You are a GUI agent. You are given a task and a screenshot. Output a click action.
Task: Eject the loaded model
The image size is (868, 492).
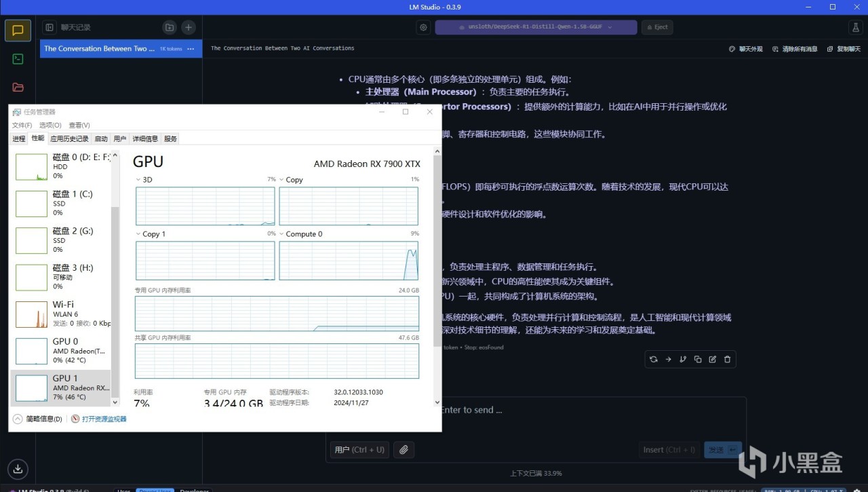(x=656, y=27)
